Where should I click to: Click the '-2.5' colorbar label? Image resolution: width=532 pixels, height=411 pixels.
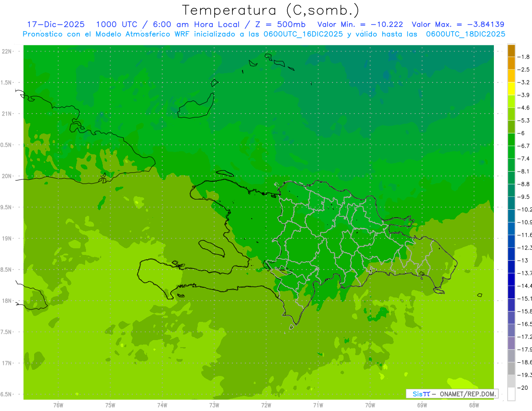point(524,70)
